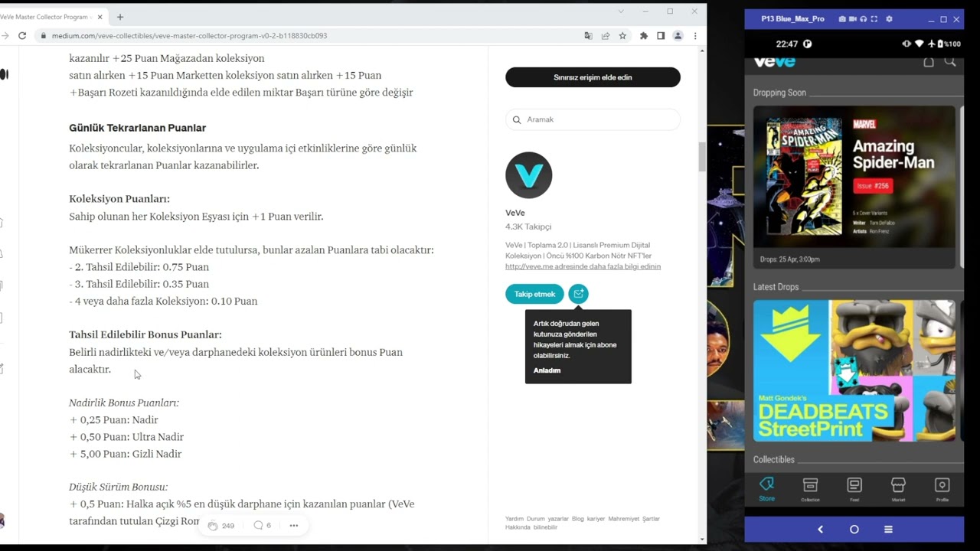Open the Deadbeats StreetPrint drop card
Screen dimensions: 980x551
point(854,370)
